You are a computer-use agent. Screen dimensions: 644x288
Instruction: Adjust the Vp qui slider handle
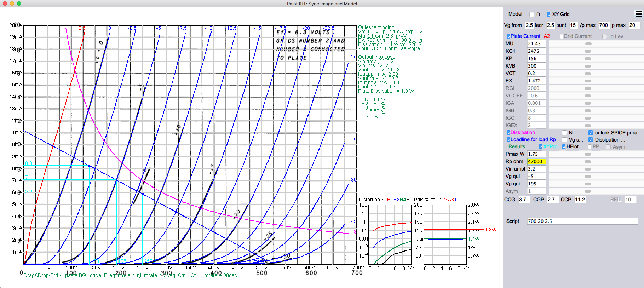[588, 184]
